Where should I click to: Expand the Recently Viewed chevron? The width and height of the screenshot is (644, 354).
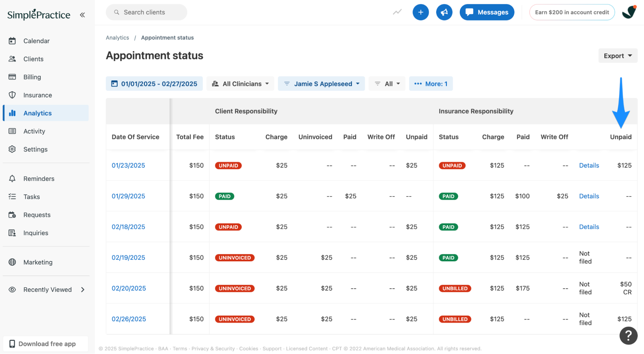(83, 290)
